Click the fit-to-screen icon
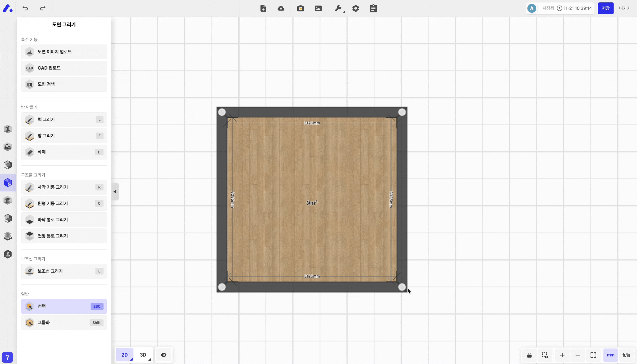 coord(593,355)
